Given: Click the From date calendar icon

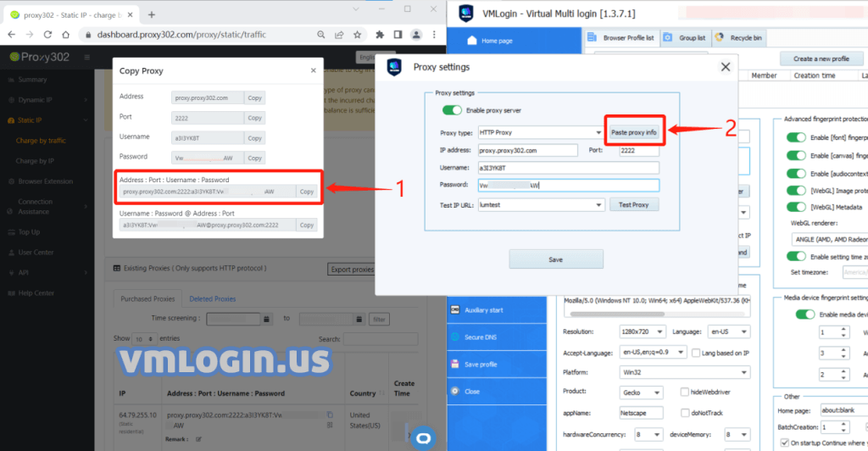Looking at the screenshot, I should [x=266, y=320].
